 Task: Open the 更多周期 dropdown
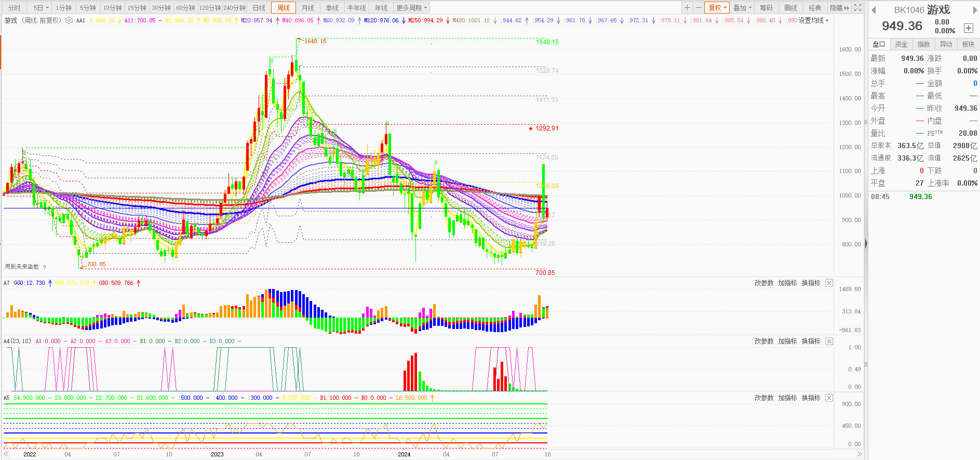coord(411,8)
